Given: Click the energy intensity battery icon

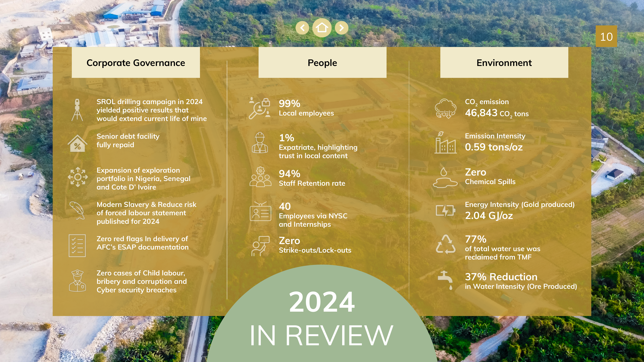Looking at the screenshot, I should [445, 210].
